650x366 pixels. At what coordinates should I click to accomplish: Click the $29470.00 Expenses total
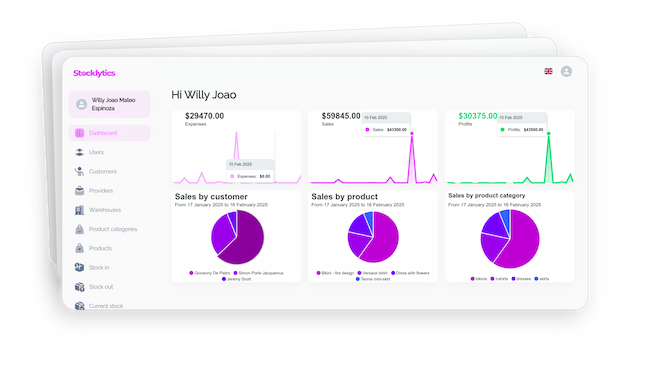click(204, 116)
